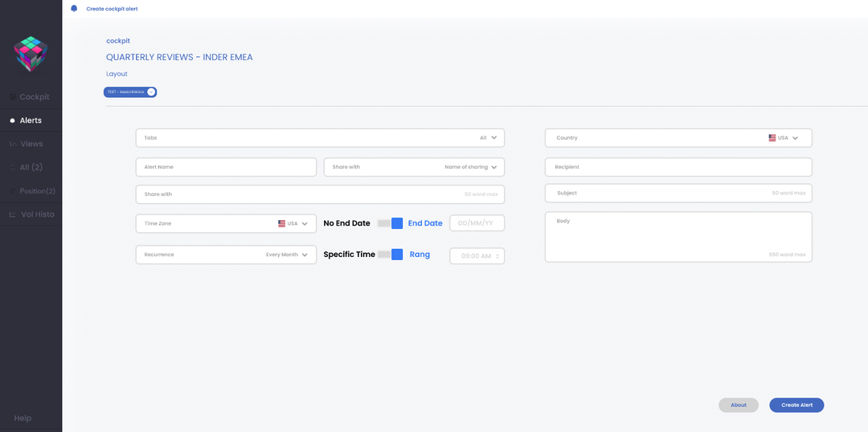Click the bell icon beside Create cockpit alert
The image size is (868, 432).
[74, 8]
